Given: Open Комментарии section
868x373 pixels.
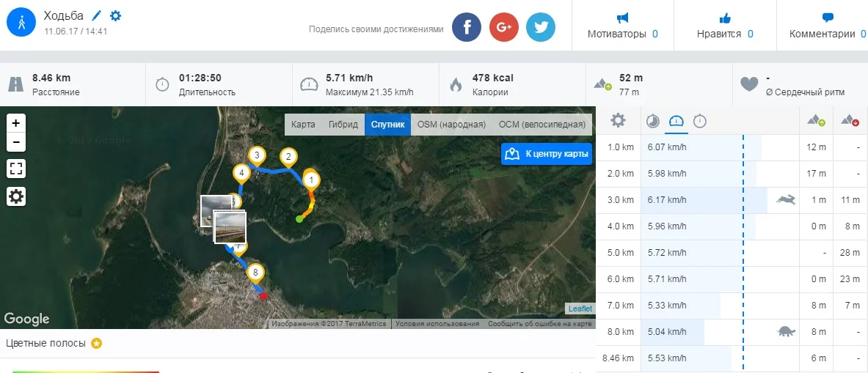Looking at the screenshot, I should [x=828, y=26].
